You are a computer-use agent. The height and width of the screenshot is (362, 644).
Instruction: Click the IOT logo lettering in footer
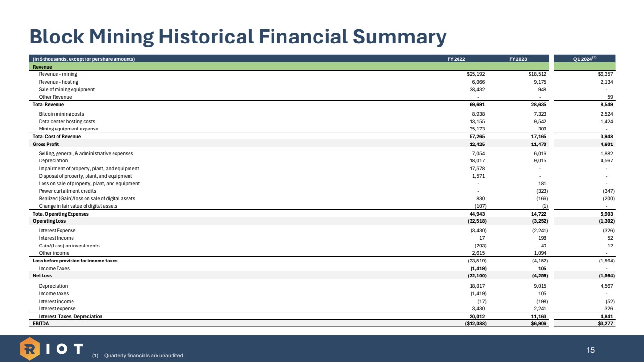point(65,349)
